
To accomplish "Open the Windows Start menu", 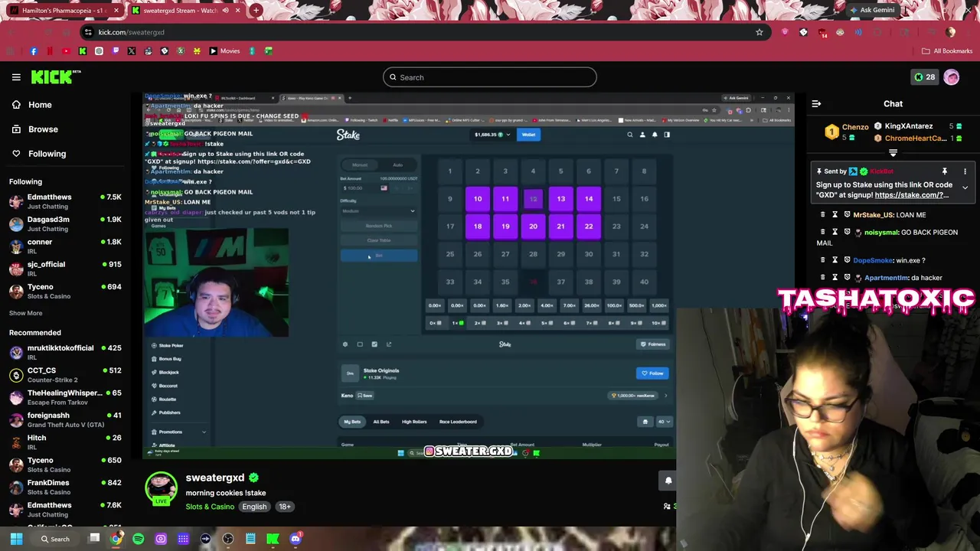I will click(x=16, y=539).
